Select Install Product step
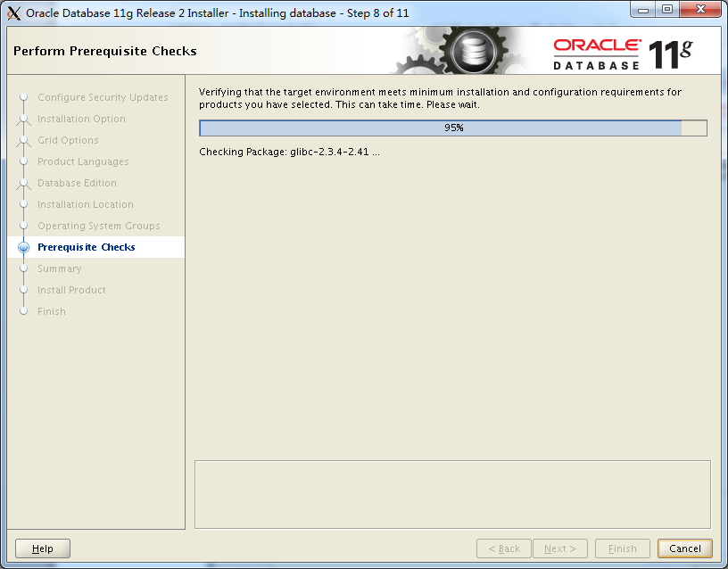The image size is (728, 569). (x=71, y=290)
